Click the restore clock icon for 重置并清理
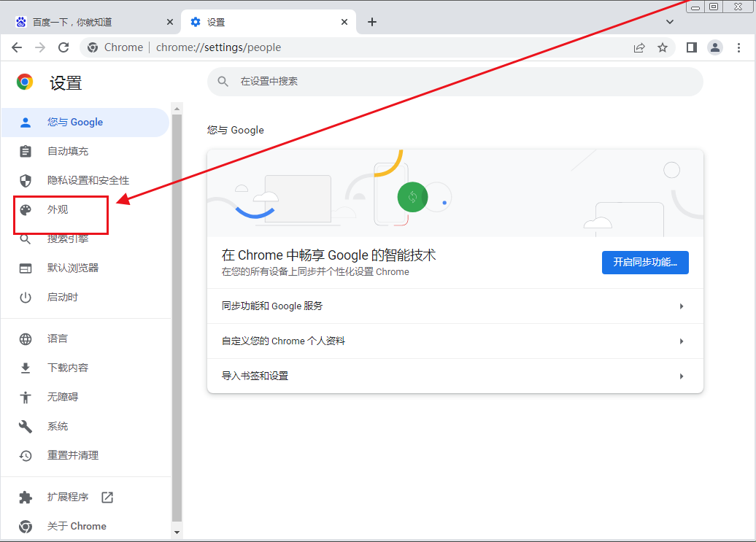This screenshot has height=542, width=756. [26, 456]
